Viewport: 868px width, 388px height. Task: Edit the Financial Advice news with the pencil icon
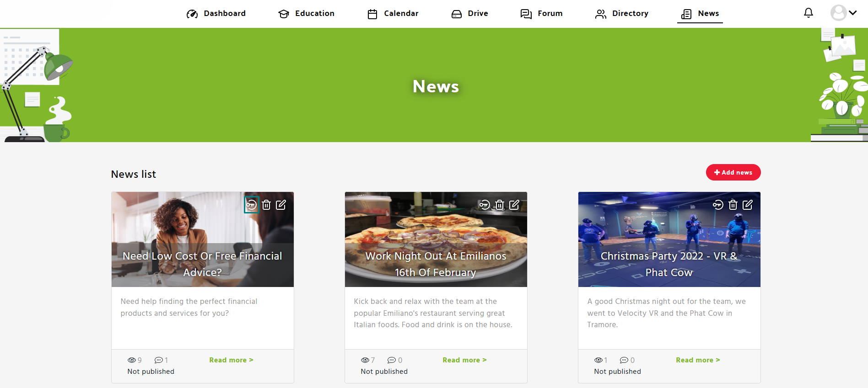pos(281,205)
